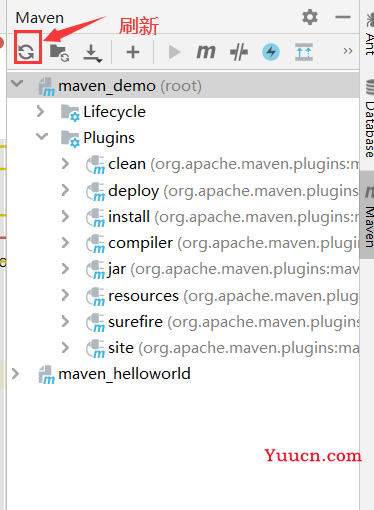The image size is (374, 510).
Task: Select the surefire plugin row
Action: pos(183,322)
